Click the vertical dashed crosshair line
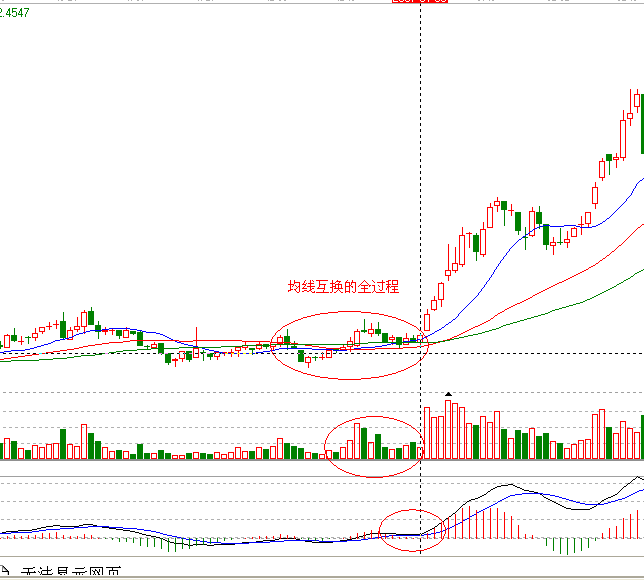 coord(420,200)
